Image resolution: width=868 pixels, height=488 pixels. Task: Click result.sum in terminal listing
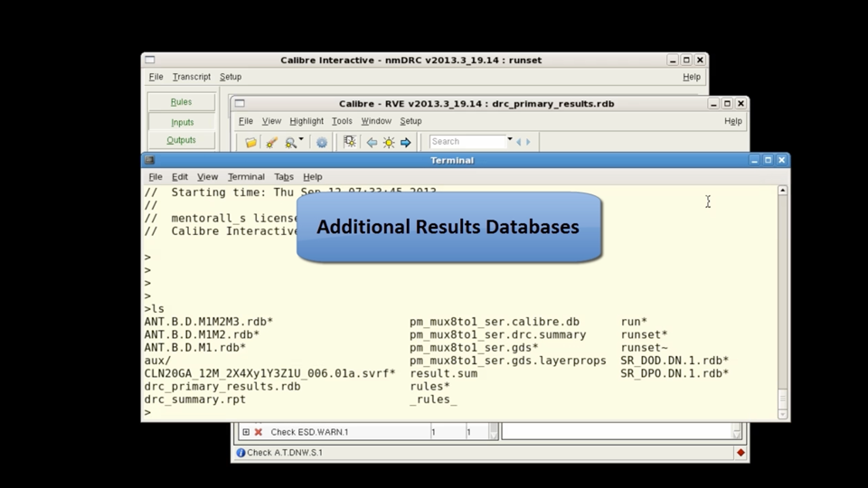(x=443, y=373)
